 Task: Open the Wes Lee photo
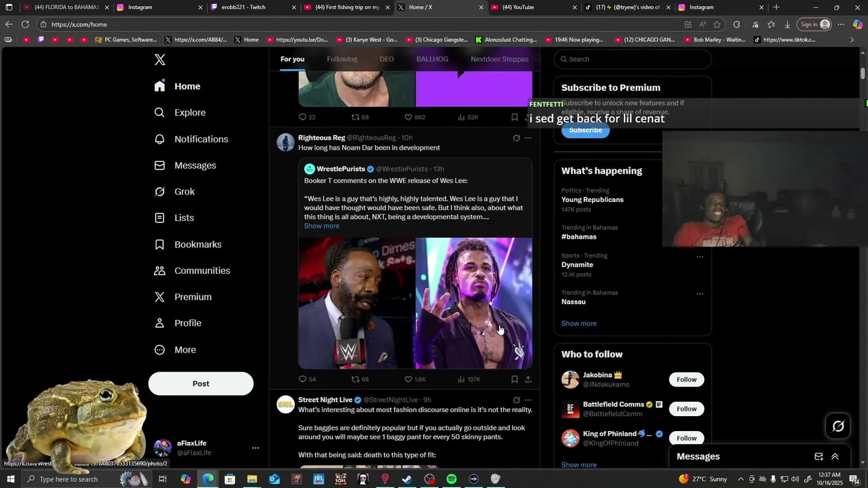coord(474,303)
